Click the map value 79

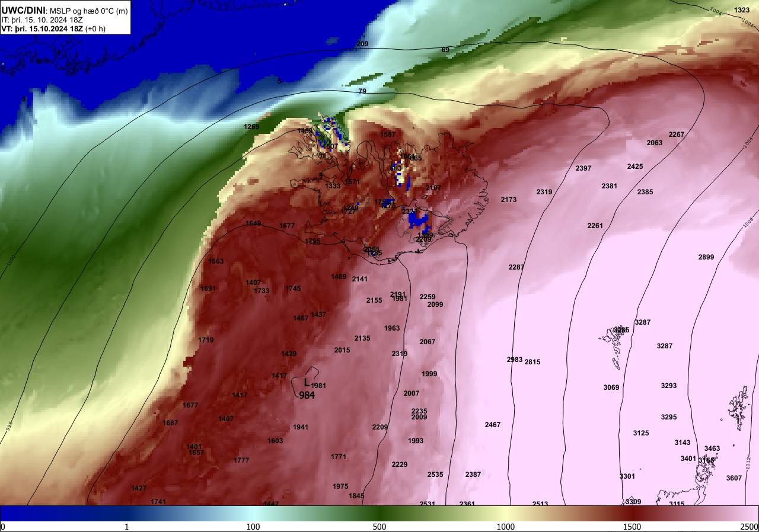362,91
